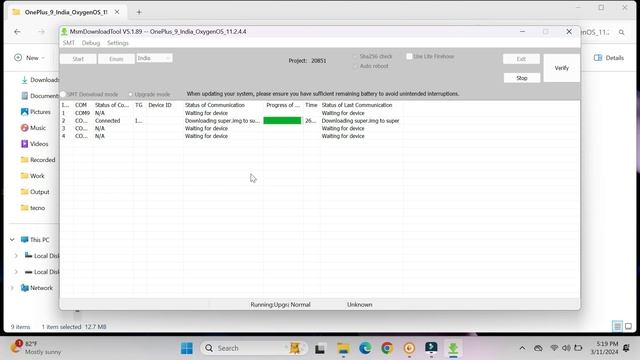Image resolution: width=640 pixels, height=360 pixels.
Task: Click the Verify button
Action: 562,68
